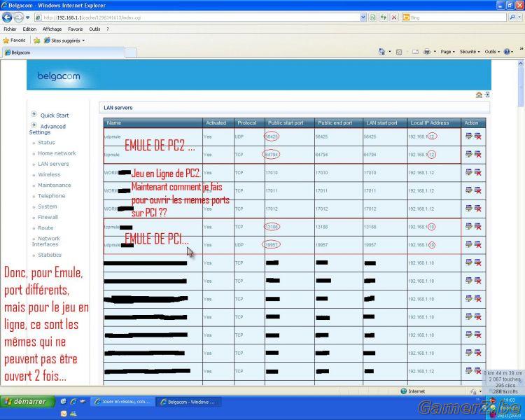The image size is (525, 420).
Task: Open the Sécurité toolbar dropdown
Action: pos(470,52)
